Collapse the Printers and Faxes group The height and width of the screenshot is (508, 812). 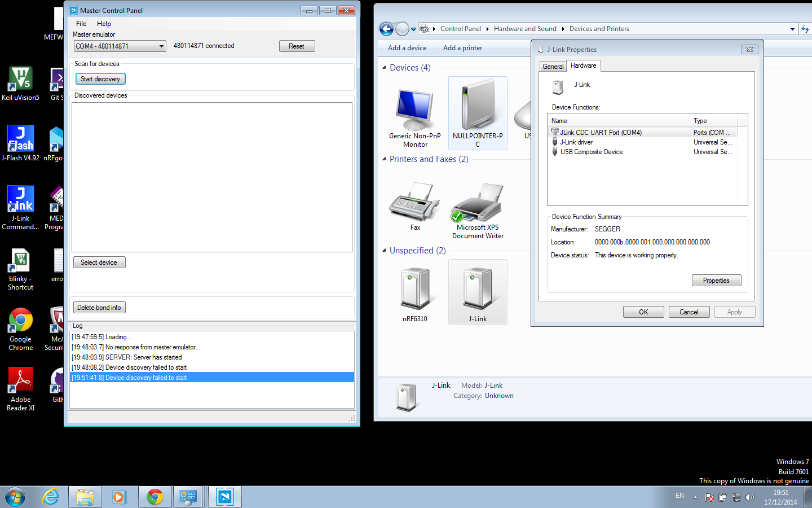click(x=385, y=159)
